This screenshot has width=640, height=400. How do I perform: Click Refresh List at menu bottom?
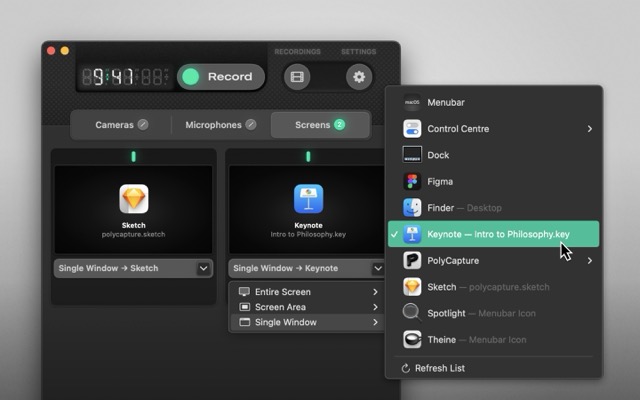pos(493,368)
